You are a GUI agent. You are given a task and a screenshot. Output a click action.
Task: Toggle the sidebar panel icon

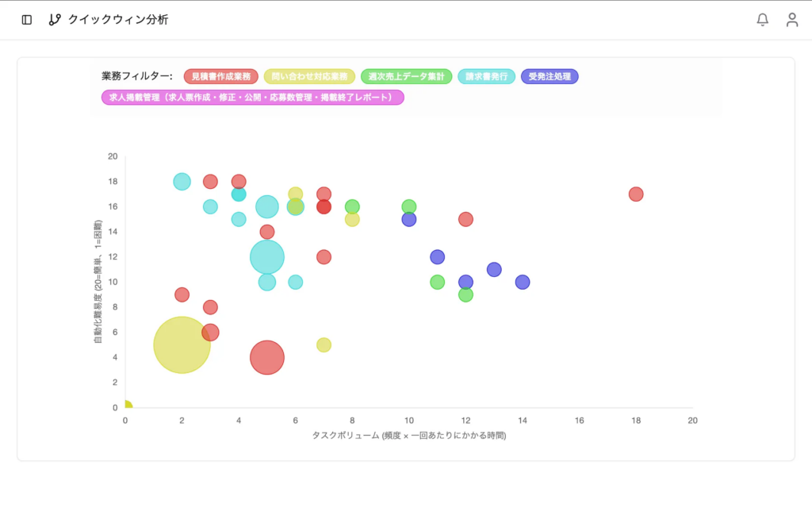(x=27, y=20)
